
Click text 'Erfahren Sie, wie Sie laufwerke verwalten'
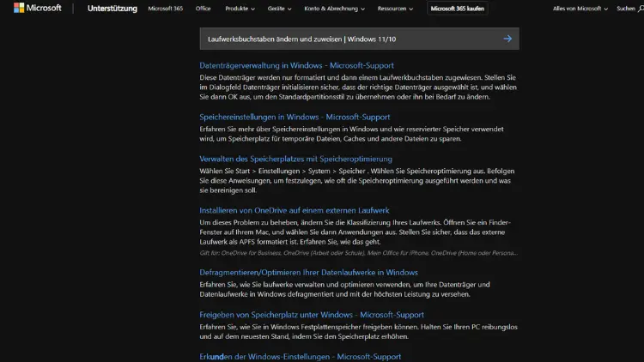click(261, 285)
